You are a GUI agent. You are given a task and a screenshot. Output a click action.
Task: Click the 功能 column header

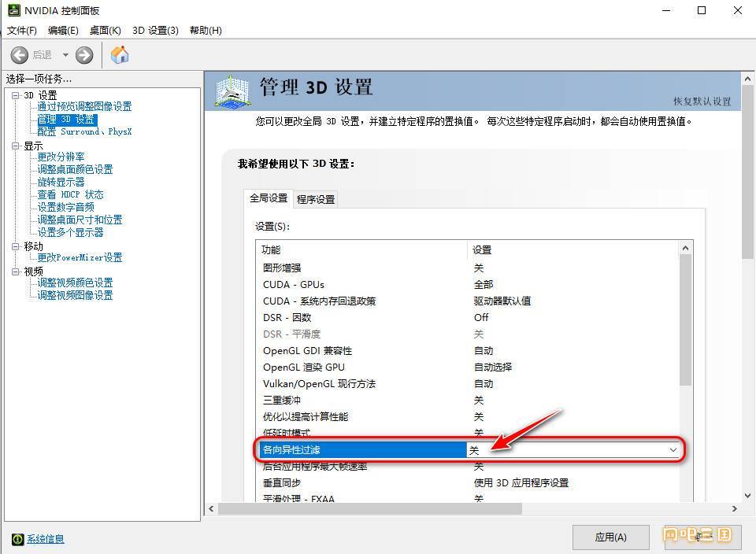[361, 249]
